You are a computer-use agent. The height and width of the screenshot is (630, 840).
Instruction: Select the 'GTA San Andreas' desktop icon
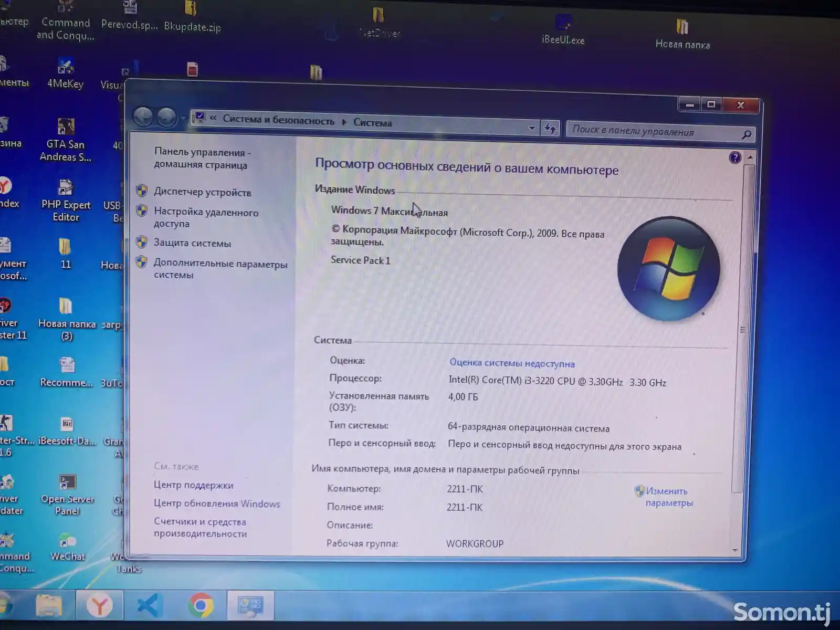pos(66,140)
